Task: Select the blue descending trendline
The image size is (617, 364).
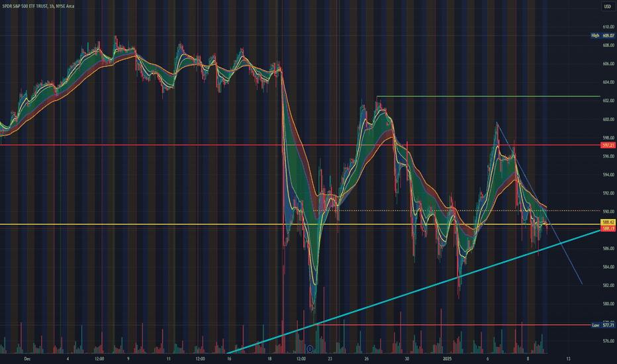Action: [539, 203]
